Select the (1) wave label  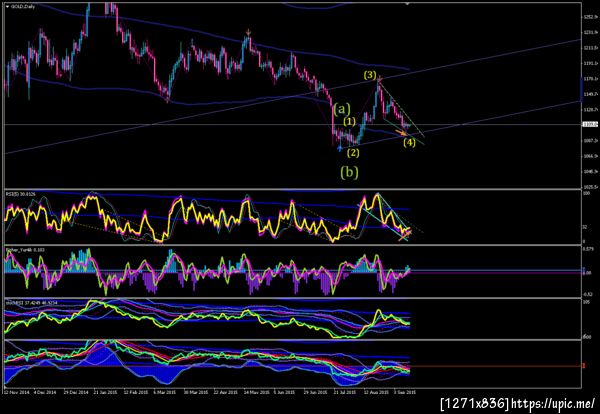point(350,122)
